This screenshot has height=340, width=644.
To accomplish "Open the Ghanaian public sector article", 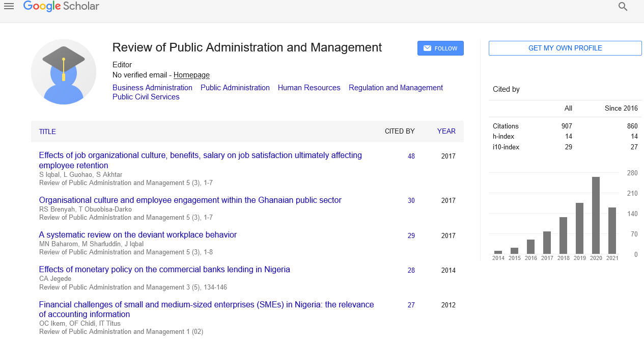I will [190, 200].
